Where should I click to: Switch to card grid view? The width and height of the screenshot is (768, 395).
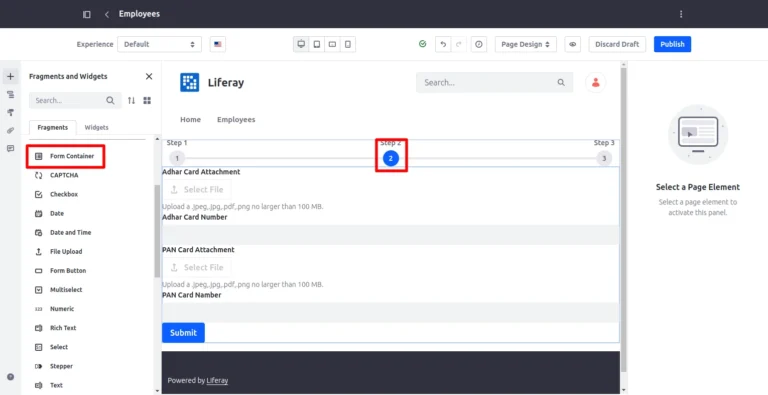147,100
